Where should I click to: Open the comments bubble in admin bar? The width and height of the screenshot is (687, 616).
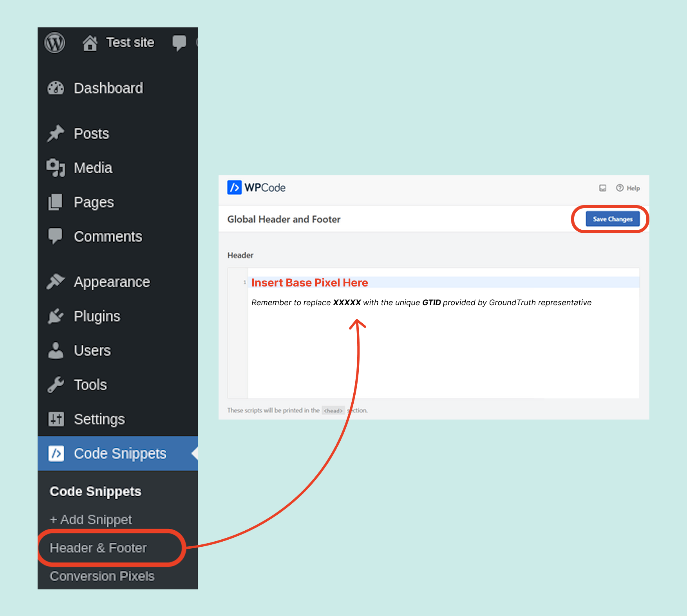(x=179, y=43)
